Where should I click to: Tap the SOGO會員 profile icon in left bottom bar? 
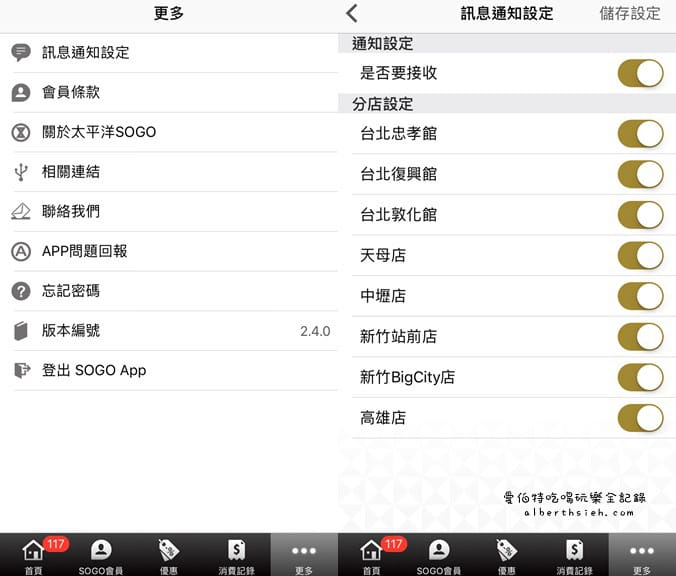tap(101, 550)
